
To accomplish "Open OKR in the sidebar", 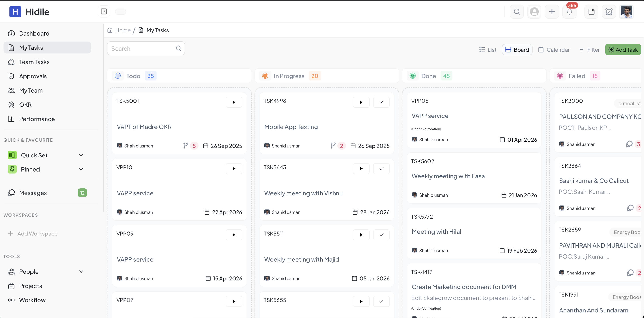I will (47, 105).
